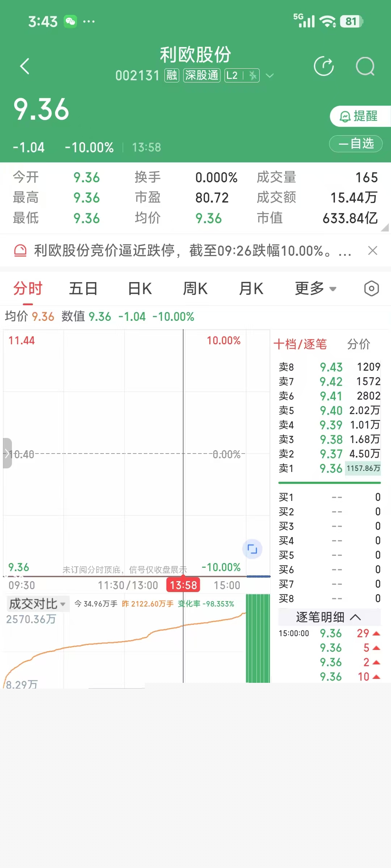391x868 pixels.
Task: Close the price limit news banner
Action: coord(373,250)
